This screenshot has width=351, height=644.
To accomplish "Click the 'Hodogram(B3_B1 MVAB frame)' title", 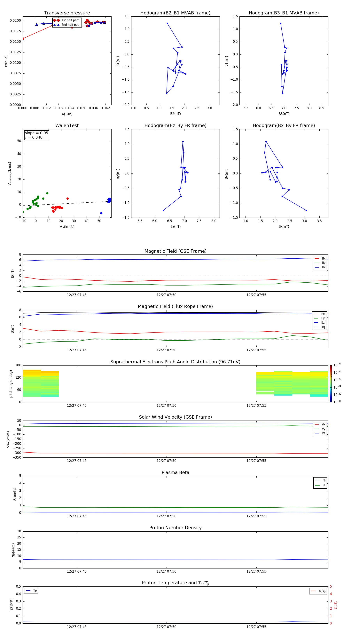I will pos(284,13).
